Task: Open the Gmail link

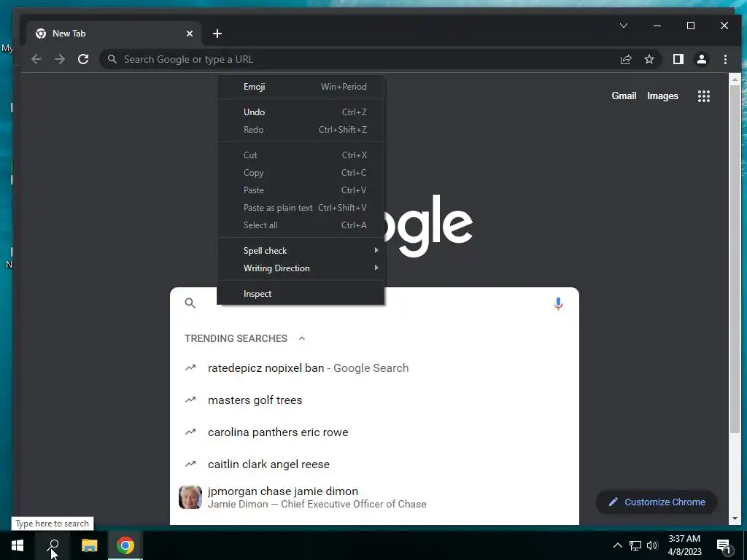Action: (x=624, y=96)
